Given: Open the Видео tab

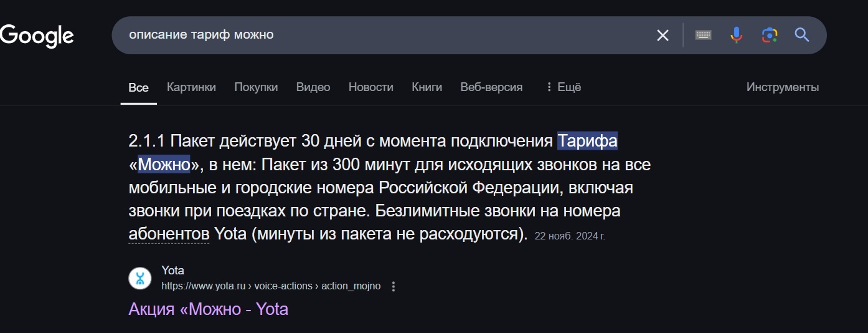Looking at the screenshot, I should point(313,87).
